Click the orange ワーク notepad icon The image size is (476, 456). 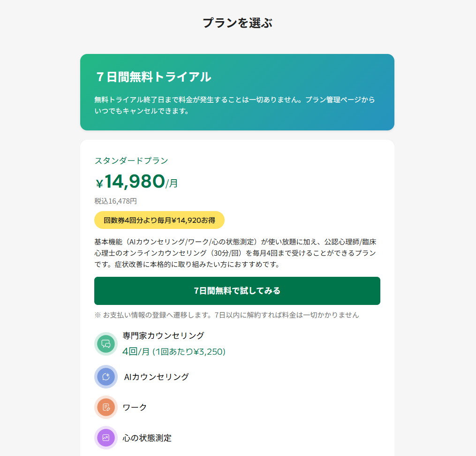click(106, 407)
